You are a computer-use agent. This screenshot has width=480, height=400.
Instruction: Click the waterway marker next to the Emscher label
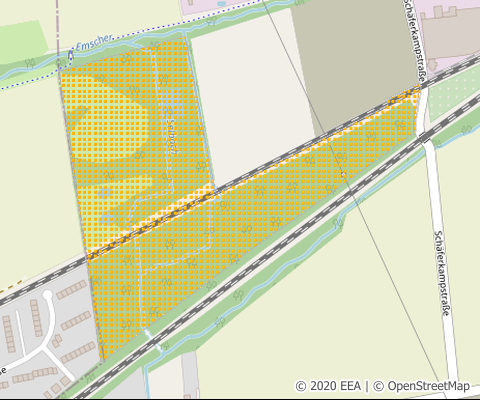point(70,54)
